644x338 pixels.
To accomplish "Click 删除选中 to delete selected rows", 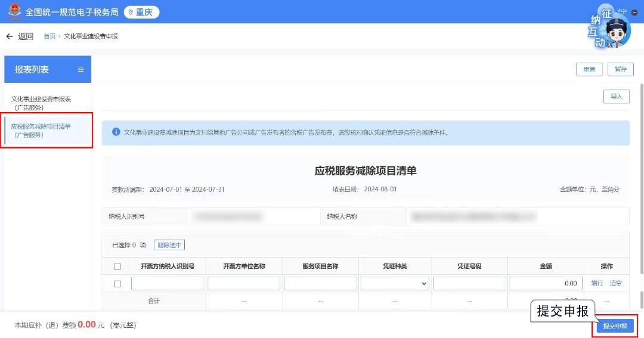I will (169, 245).
